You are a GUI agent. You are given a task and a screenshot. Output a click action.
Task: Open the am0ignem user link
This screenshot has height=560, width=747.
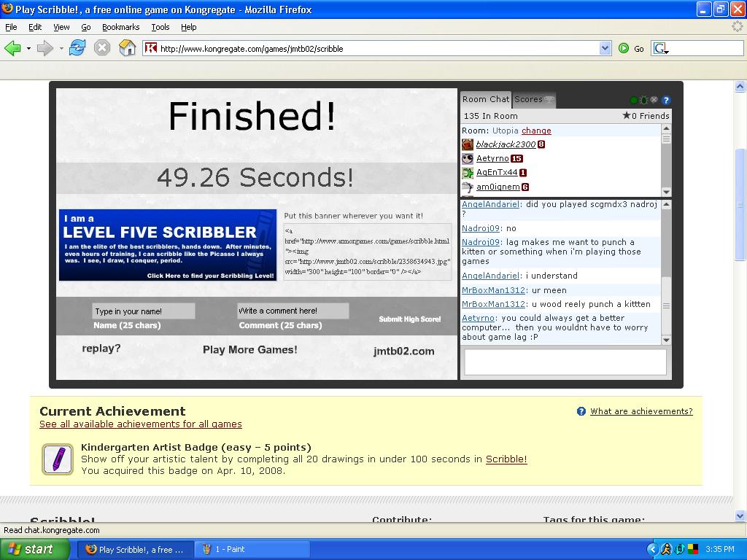498,187
